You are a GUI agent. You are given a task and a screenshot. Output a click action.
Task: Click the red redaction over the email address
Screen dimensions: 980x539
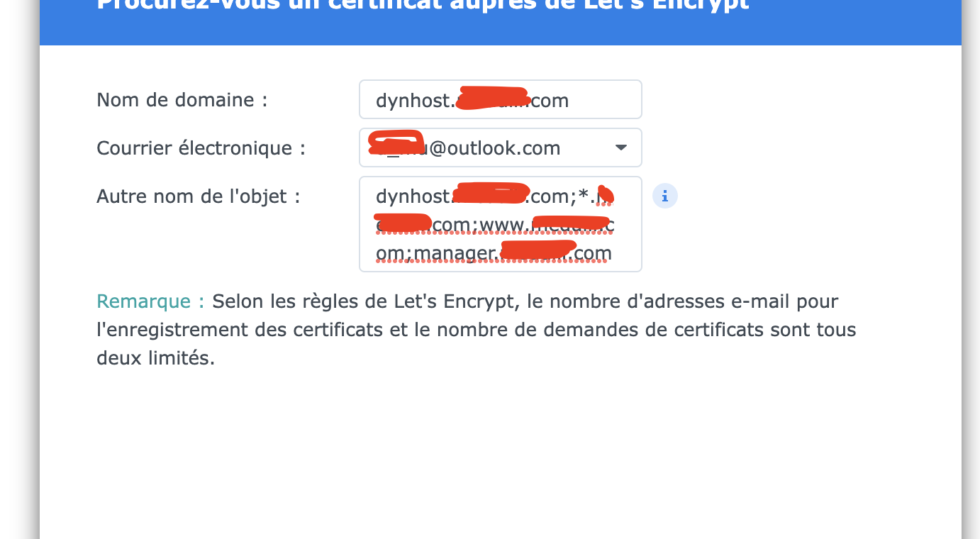click(x=396, y=141)
